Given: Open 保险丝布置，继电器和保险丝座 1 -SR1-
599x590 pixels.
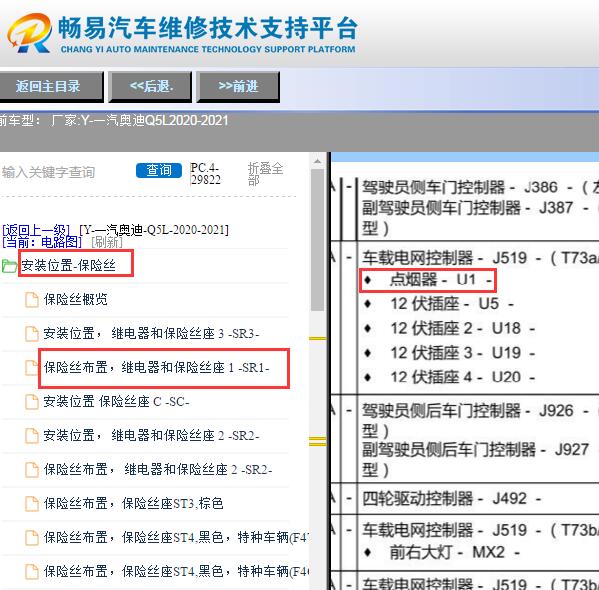Looking at the screenshot, I should (157, 368).
